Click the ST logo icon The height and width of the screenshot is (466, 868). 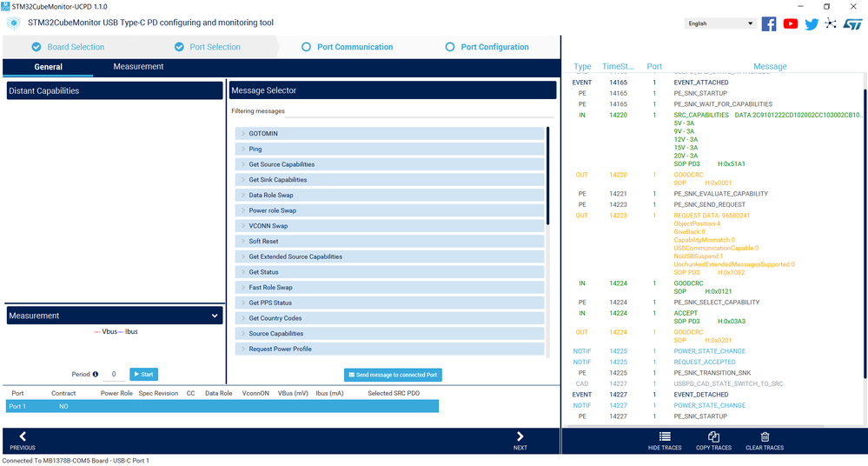coord(853,24)
